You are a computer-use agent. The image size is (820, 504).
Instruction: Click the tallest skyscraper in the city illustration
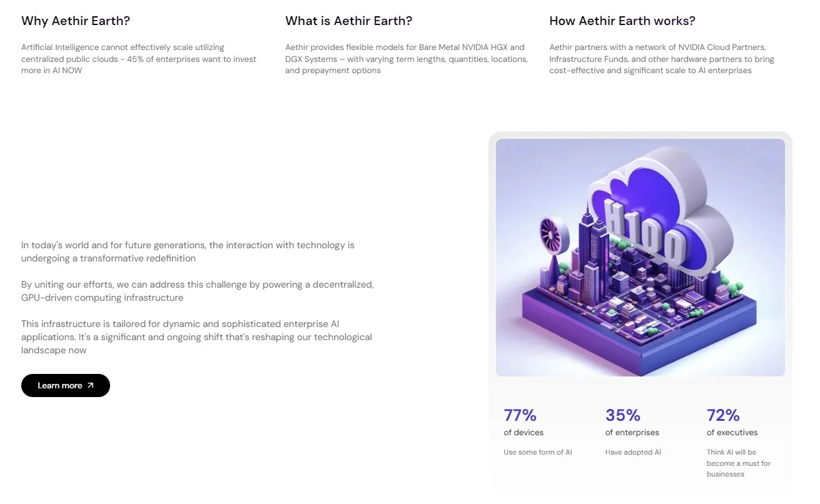pyautogui.click(x=585, y=231)
